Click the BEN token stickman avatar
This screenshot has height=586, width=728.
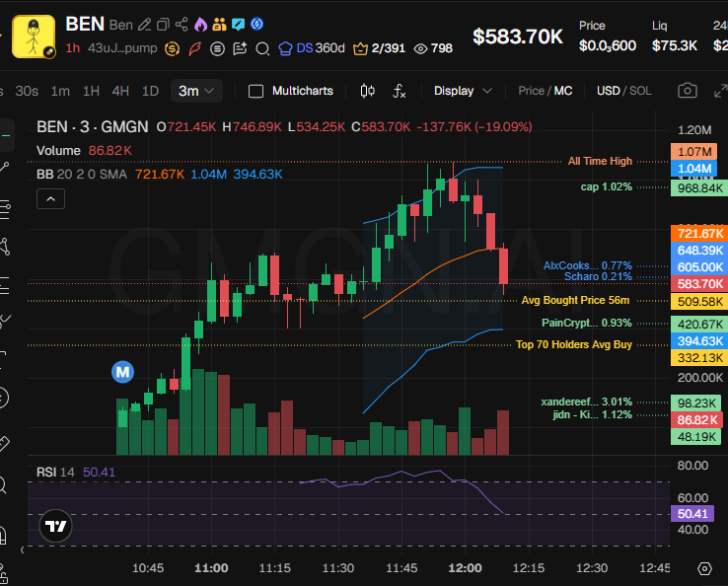point(34,37)
